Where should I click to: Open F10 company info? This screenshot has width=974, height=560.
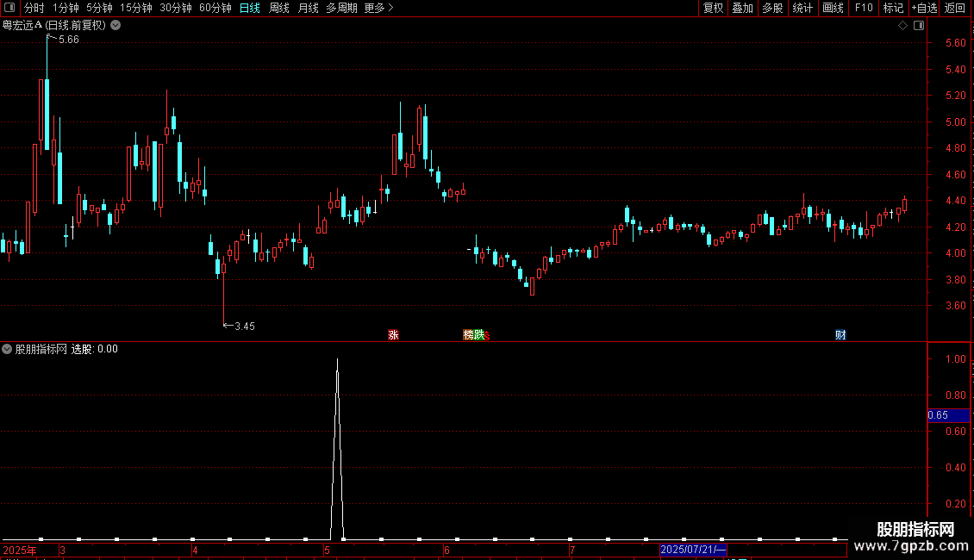(x=864, y=8)
